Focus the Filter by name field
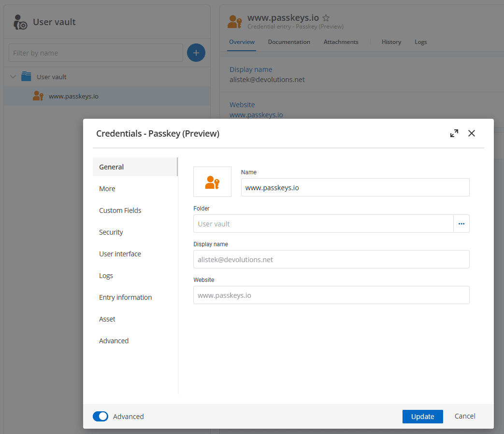 [96, 53]
